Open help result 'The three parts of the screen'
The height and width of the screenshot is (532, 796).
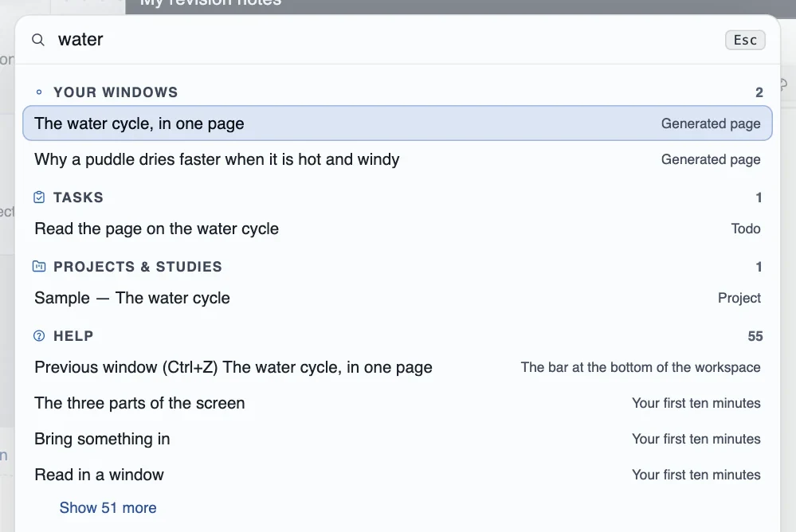[398, 403]
